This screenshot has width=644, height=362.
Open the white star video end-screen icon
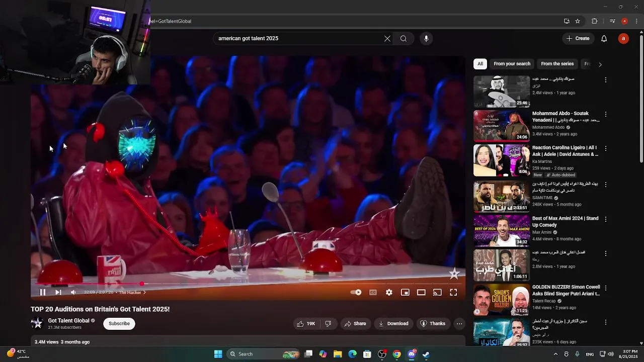454,274
